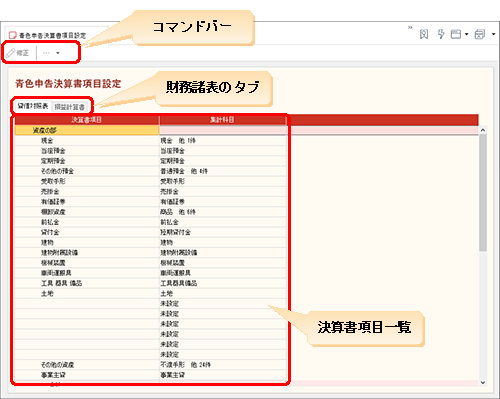This screenshot has height=399, width=500.
Task: Select 土地 in the 決算書項目 column
Action: tap(47, 293)
